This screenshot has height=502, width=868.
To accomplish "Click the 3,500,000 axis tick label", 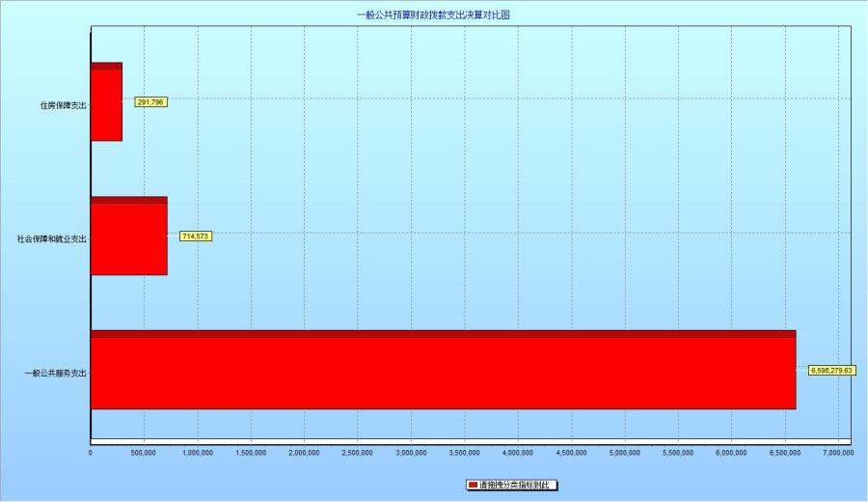I will 465,452.
